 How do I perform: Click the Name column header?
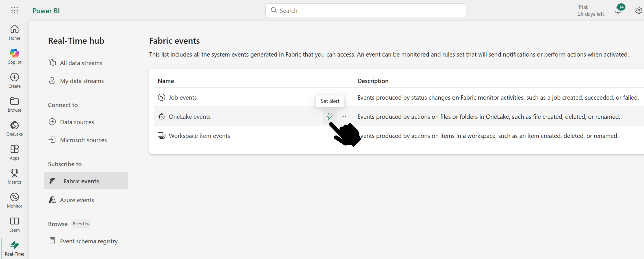(x=166, y=81)
